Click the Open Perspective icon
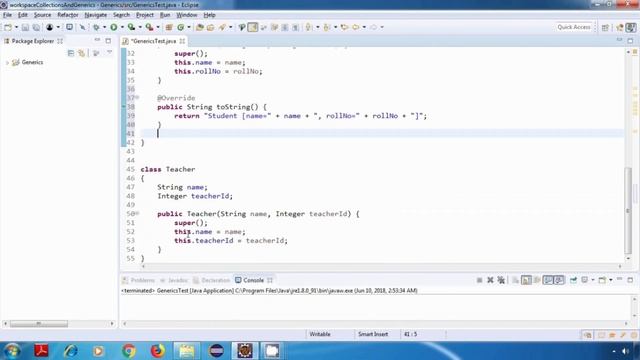The height and width of the screenshot is (360, 640). click(605, 27)
